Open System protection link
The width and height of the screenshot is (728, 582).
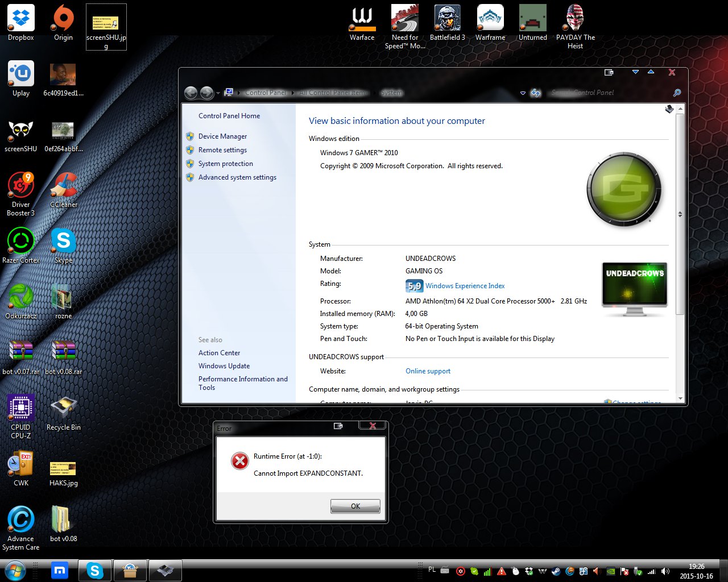point(226,164)
